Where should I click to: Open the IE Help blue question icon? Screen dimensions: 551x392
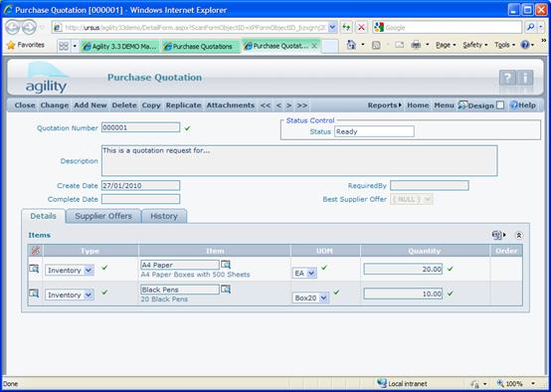pyautogui.click(x=525, y=45)
